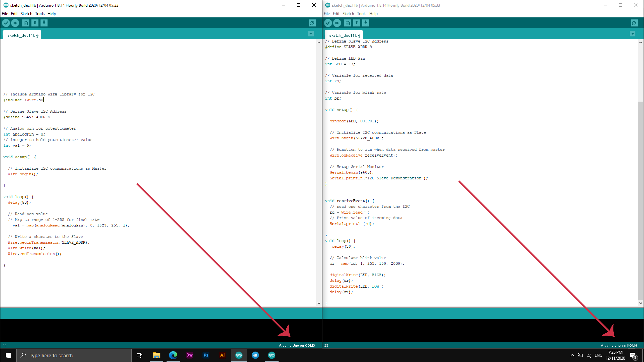The image size is (644, 362).
Task: Click 'Wire.onReceive(receiveEvent);' code line
Action: (x=363, y=155)
